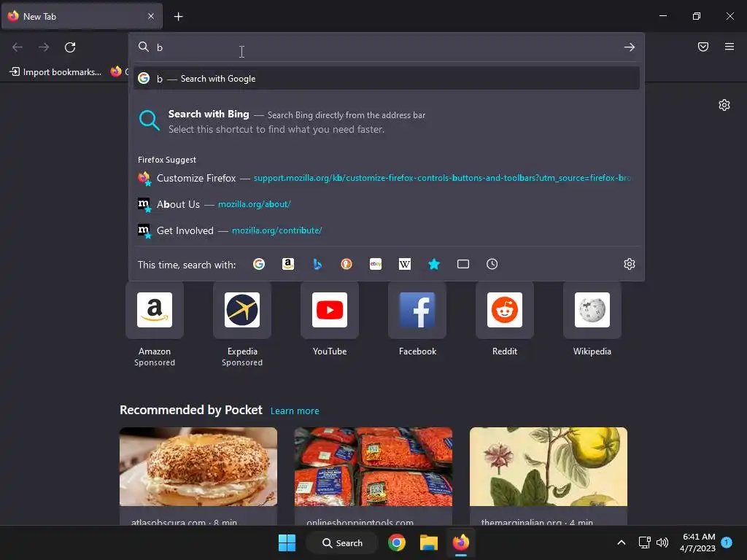The width and height of the screenshot is (747, 560).
Task: Click Import bookmarks in bookmarks toolbar
Action: tap(56, 72)
